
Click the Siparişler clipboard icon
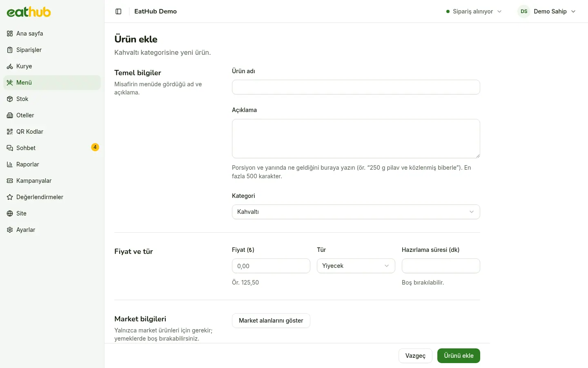(10, 50)
